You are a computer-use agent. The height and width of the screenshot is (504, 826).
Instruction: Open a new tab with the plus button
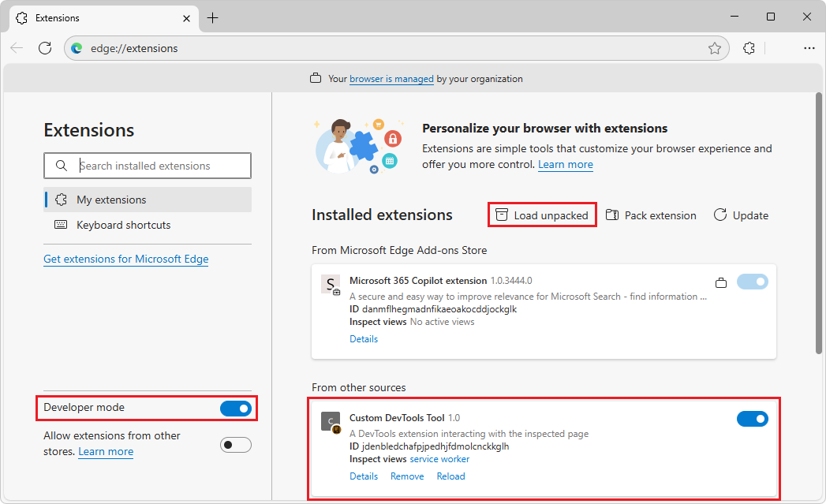[212, 18]
